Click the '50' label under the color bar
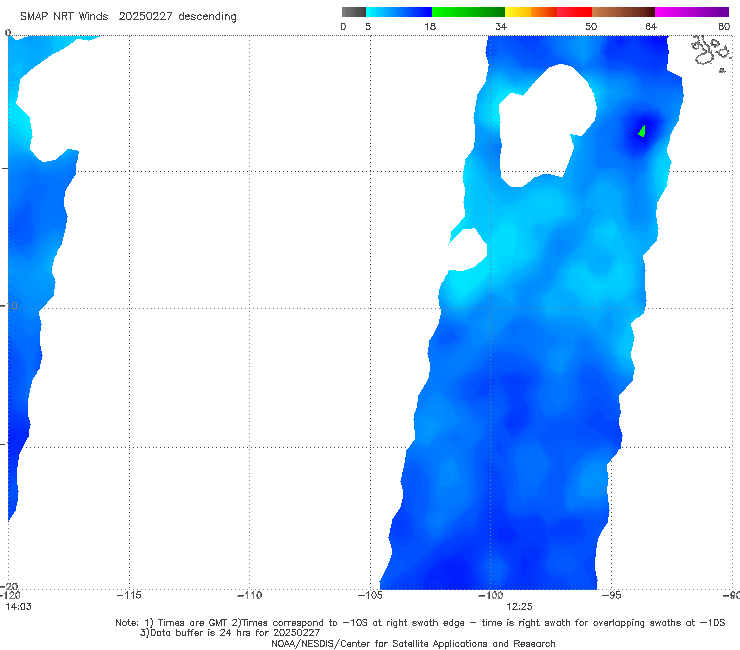Screen dimensions: 740x650 pyautogui.click(x=591, y=26)
